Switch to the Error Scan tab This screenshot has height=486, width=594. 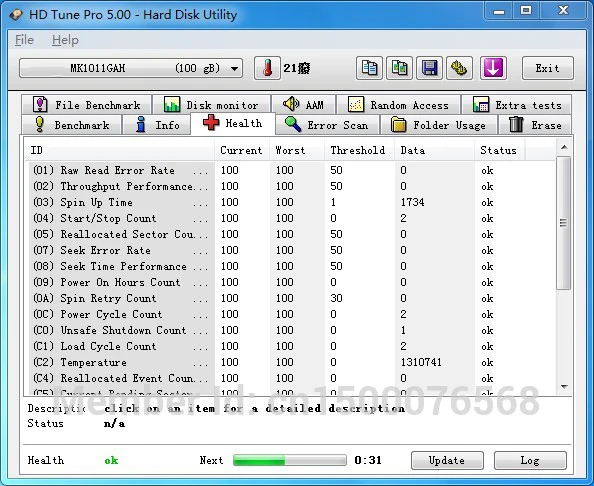(x=327, y=125)
